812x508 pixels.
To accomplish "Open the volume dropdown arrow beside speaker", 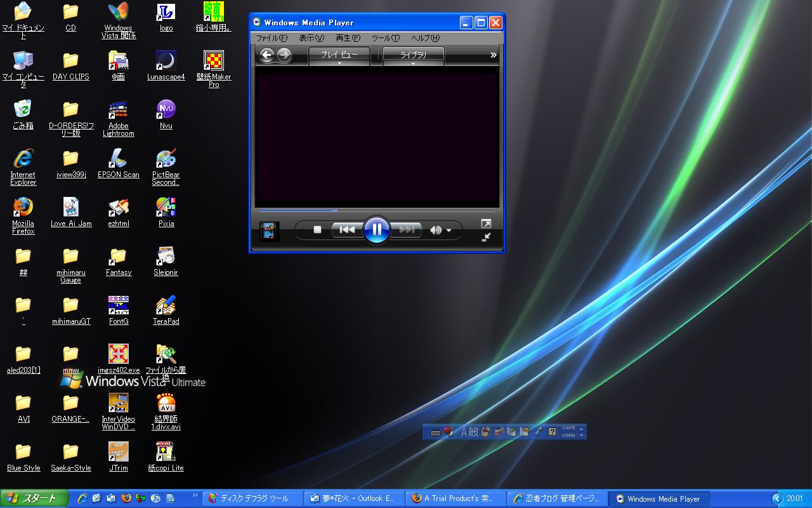I will point(449,231).
